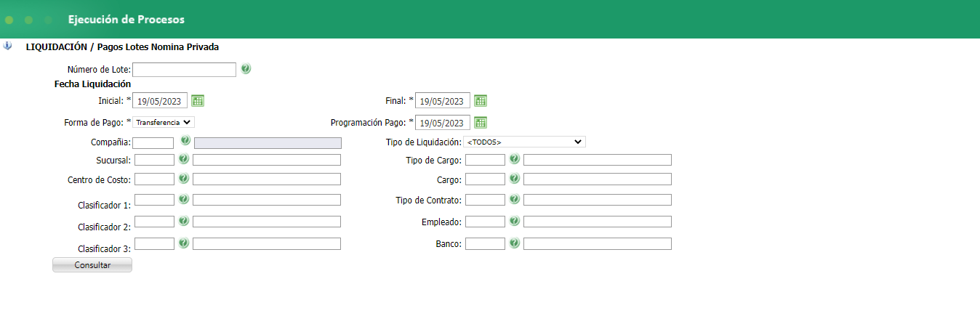Focus the Sucursal description field

(267, 160)
